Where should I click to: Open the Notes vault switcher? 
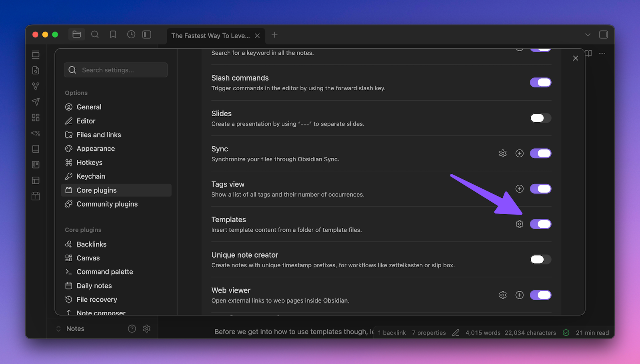click(70, 328)
